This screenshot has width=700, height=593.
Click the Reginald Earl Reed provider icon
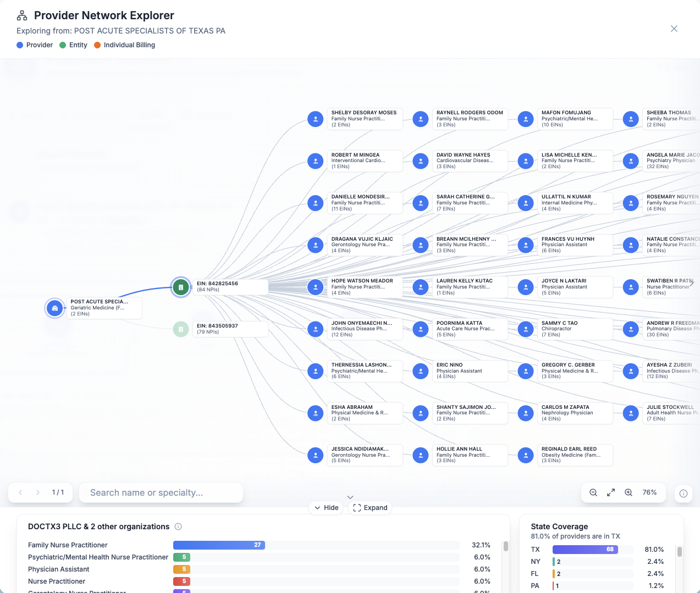point(526,455)
